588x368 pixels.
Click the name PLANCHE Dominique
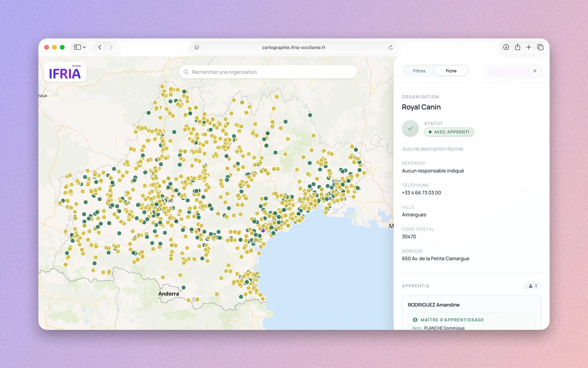coord(444,328)
